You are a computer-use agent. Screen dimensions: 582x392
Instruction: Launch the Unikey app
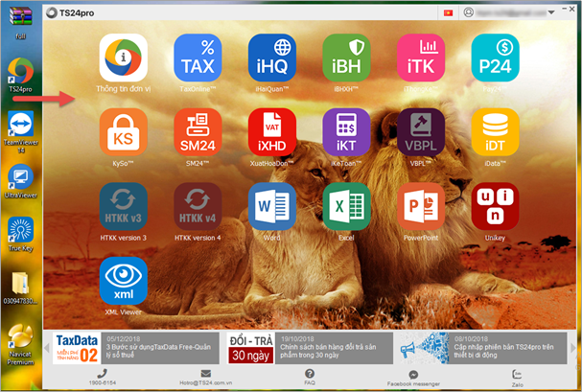(495, 207)
